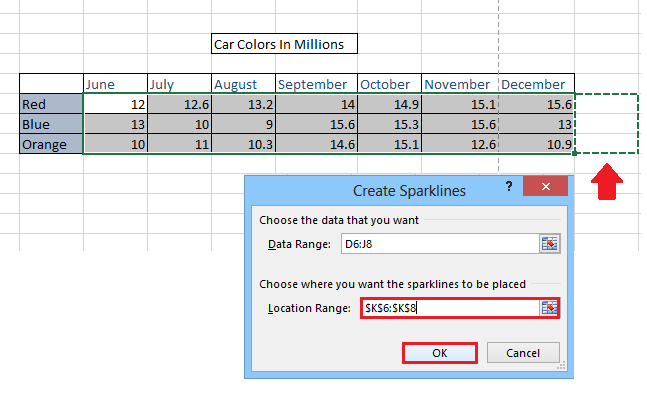Confirm sparklines with the OK button

coord(440,353)
